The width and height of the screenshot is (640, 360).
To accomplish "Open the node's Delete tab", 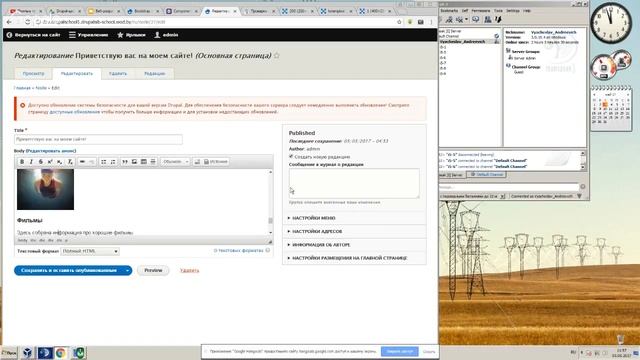I will click(118, 73).
